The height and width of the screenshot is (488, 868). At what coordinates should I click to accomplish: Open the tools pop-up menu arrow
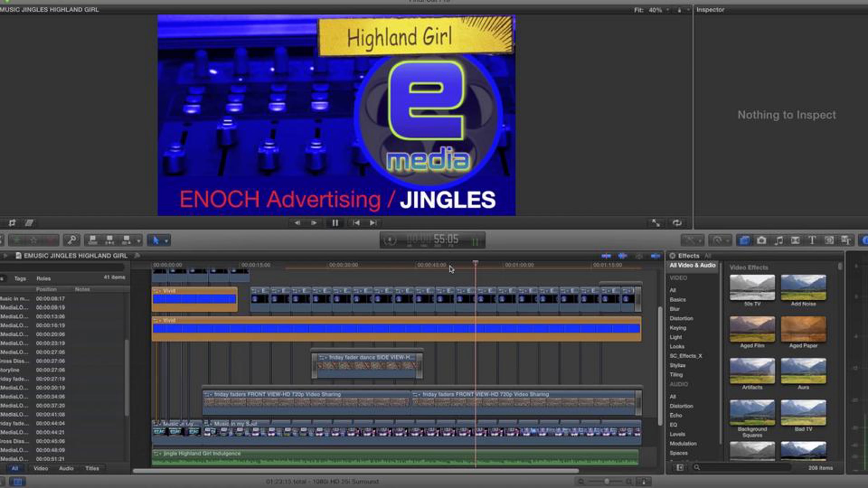[x=166, y=240]
